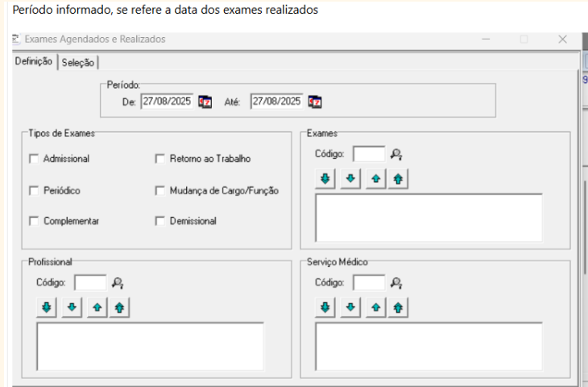Enable the Admissional checkbox
Image resolution: width=588 pixels, height=387 pixels.
pos(34,159)
